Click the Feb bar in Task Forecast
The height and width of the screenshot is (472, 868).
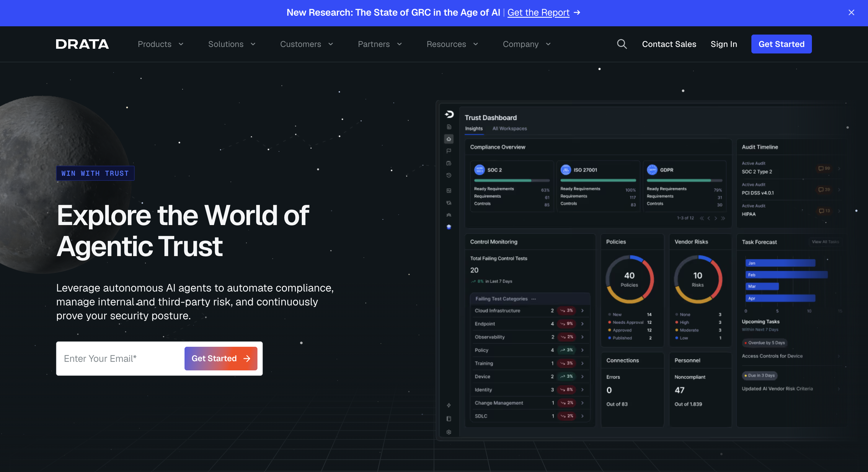click(787, 275)
